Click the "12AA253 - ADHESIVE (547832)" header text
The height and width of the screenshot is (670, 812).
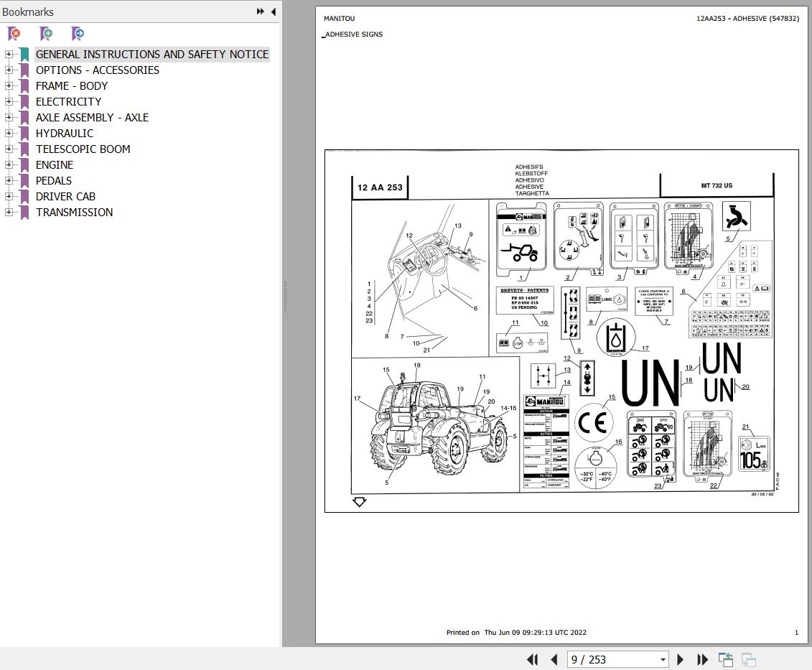[748, 19]
